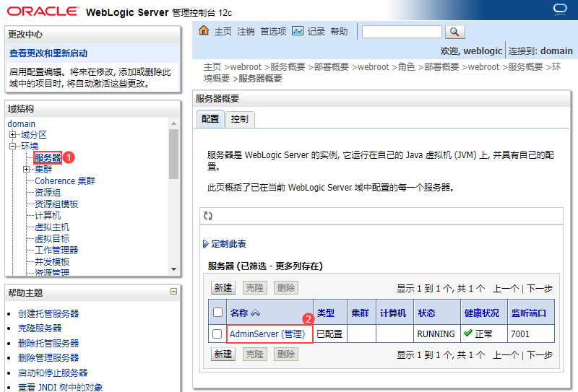Tick the AdminServer row checkbox
The height and width of the screenshot is (392, 578).
pos(217,334)
